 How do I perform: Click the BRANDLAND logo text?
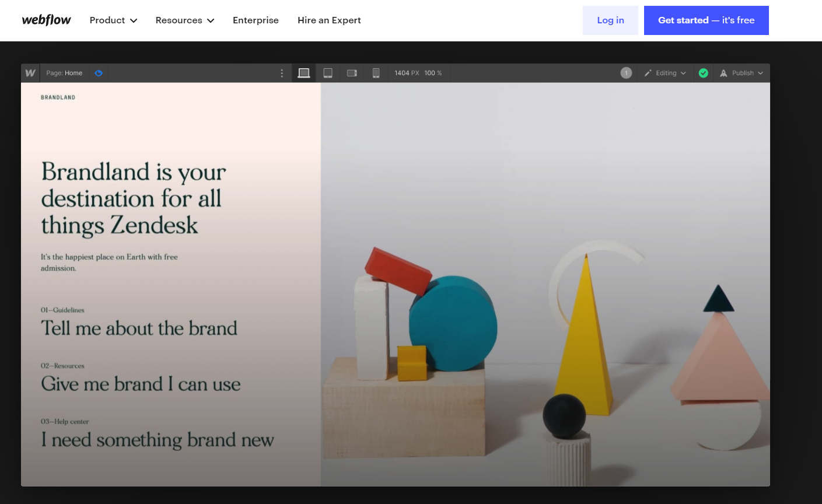point(58,97)
